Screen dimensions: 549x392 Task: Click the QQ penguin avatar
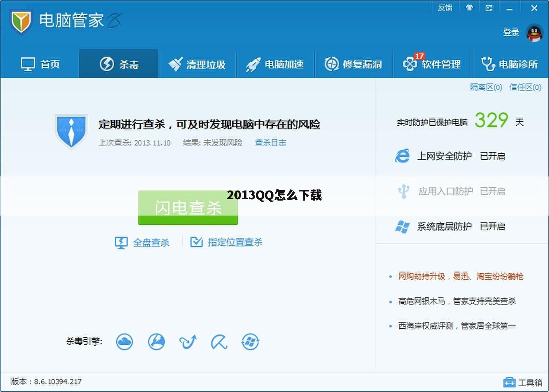tap(534, 33)
